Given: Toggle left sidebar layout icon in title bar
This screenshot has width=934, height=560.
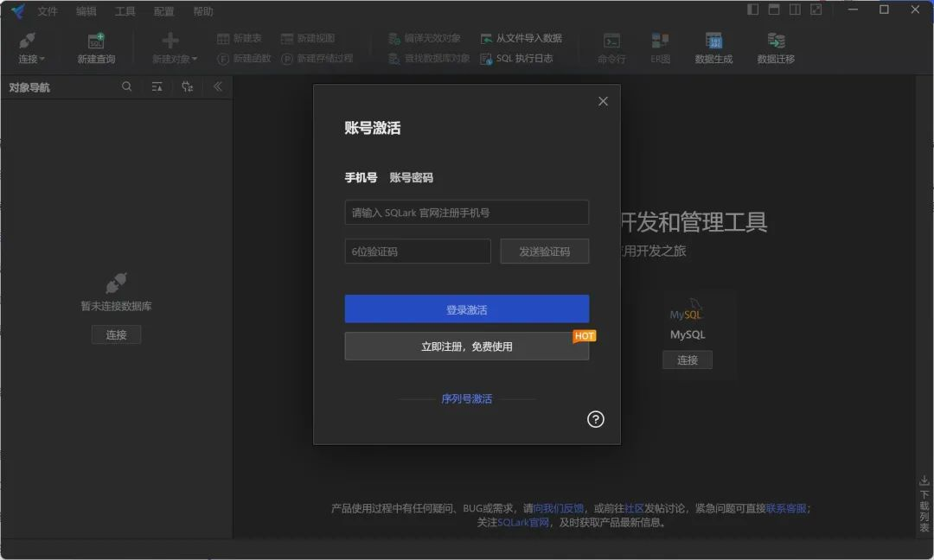Looking at the screenshot, I should (753, 10).
